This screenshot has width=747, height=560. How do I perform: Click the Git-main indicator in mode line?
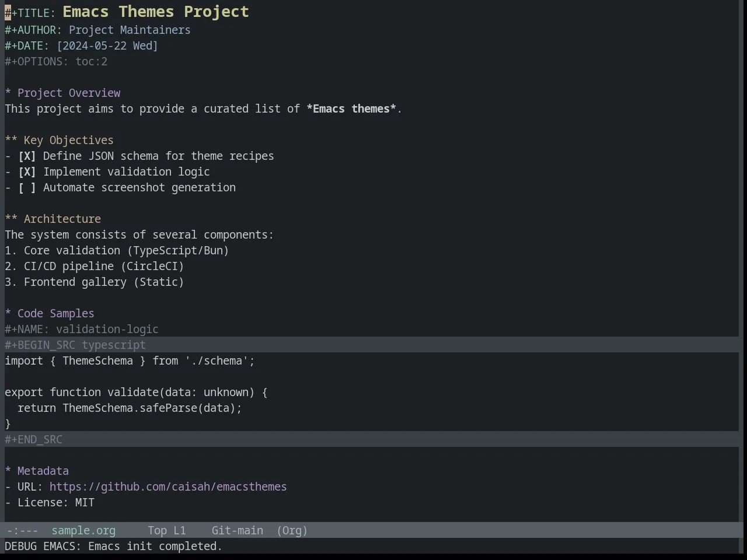[238, 530]
